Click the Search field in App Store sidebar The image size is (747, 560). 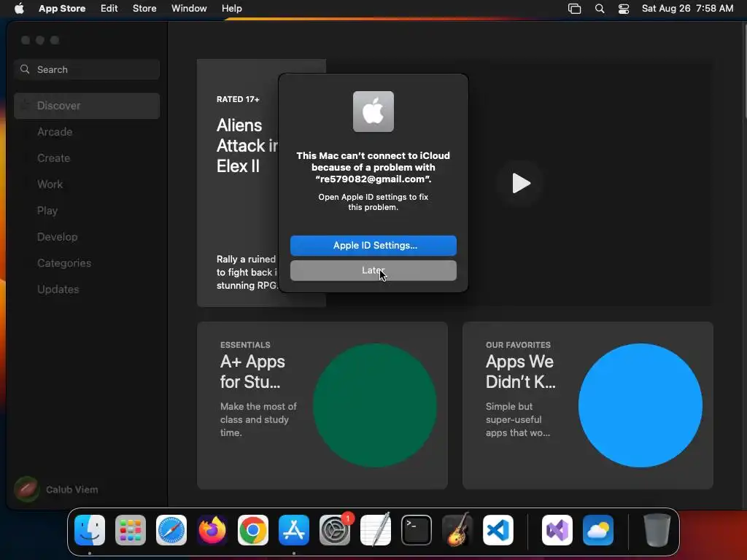(87, 69)
